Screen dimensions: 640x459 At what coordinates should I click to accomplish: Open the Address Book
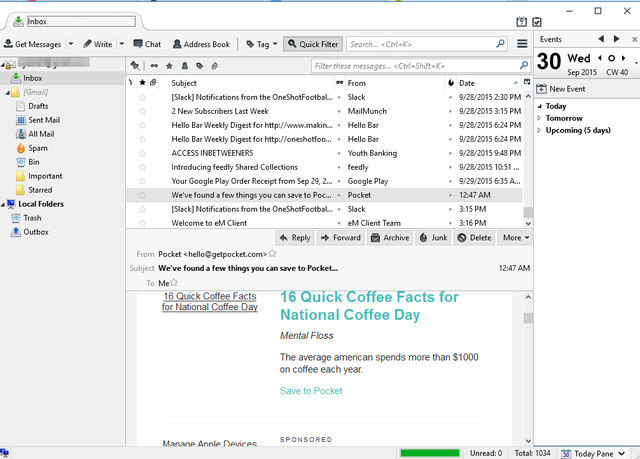click(201, 44)
